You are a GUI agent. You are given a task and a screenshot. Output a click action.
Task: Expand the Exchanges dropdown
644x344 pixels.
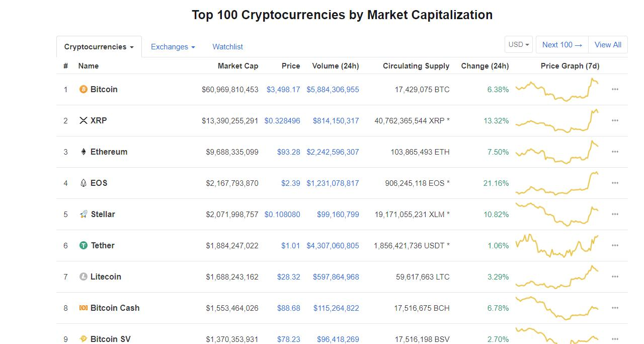pyautogui.click(x=173, y=47)
